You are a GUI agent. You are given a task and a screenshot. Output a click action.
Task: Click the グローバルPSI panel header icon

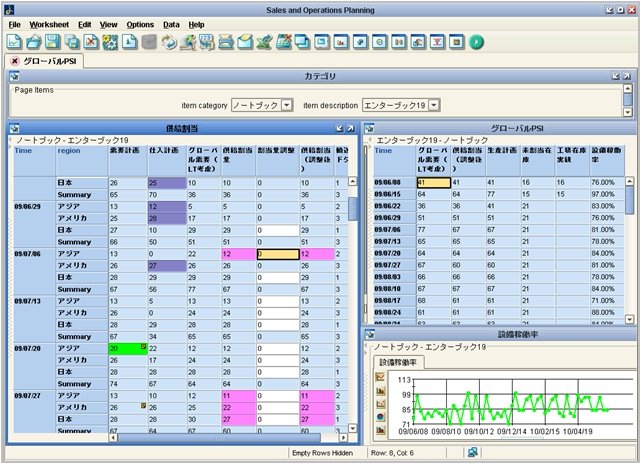(369, 128)
